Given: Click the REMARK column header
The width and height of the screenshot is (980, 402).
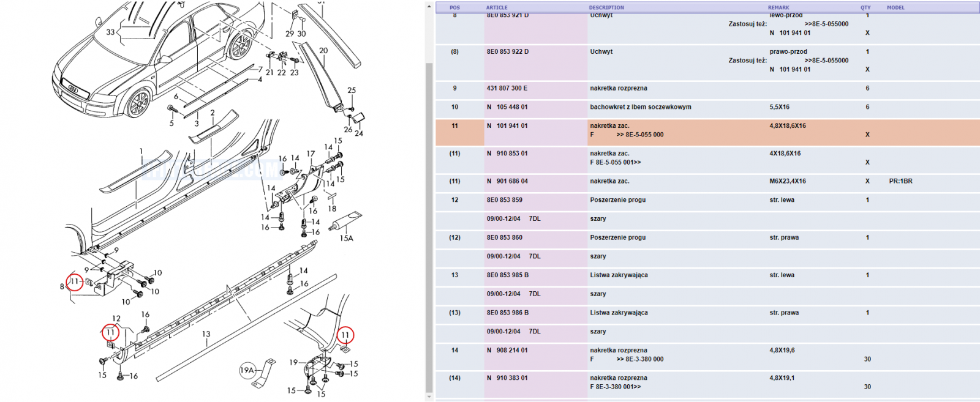Looking at the screenshot, I should tap(778, 7).
